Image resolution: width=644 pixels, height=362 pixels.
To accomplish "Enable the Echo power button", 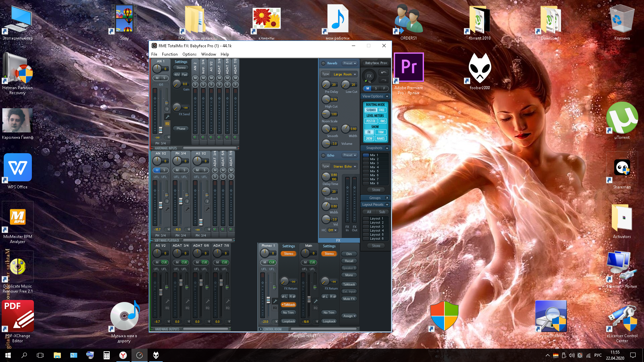I will pos(323,156).
